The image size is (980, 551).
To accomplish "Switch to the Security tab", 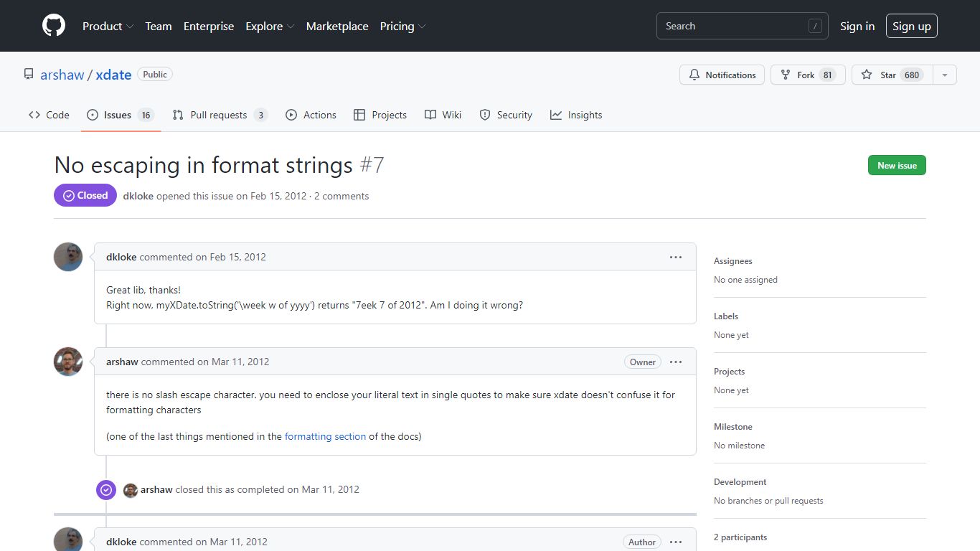I will 506,115.
